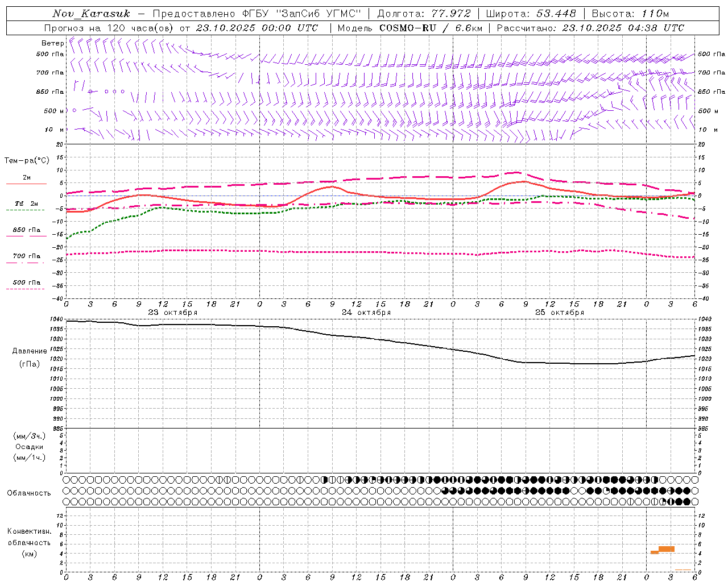
Task: Click the calculation time 04:38 UTC
Action: 656,28
